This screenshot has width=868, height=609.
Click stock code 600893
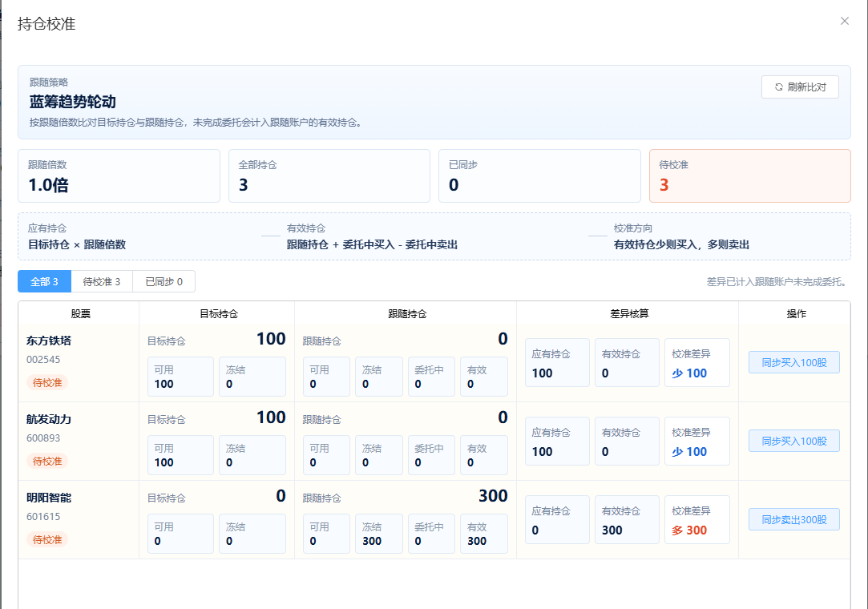tap(43, 438)
